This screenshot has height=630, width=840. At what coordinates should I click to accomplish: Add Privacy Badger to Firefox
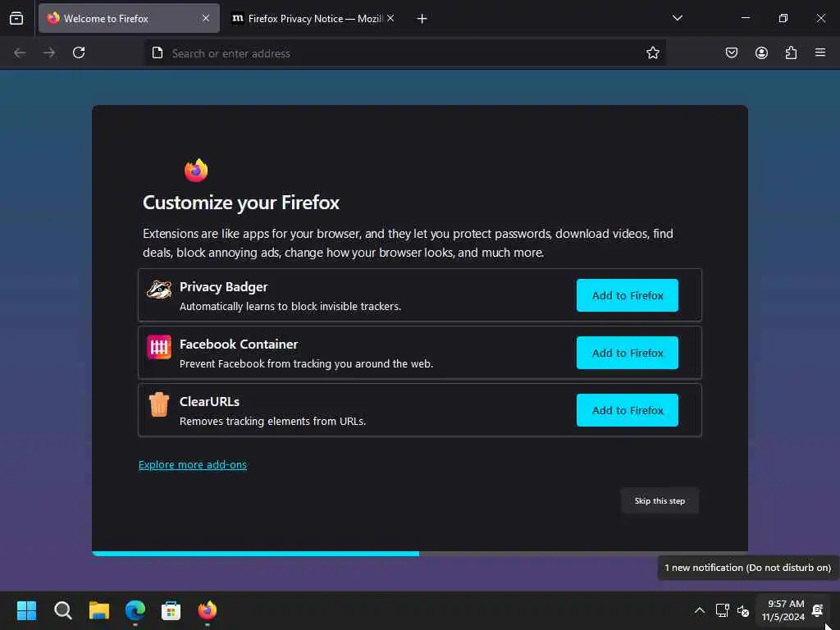(628, 295)
